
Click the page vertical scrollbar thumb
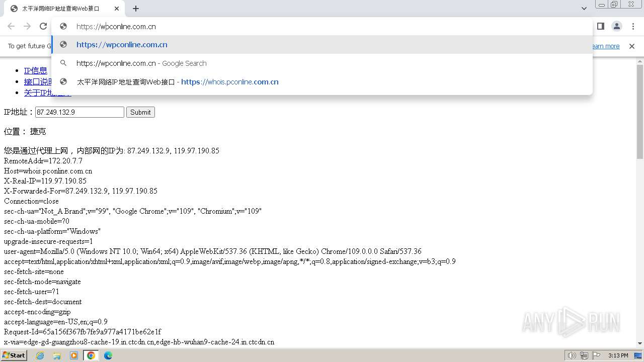[640, 112]
